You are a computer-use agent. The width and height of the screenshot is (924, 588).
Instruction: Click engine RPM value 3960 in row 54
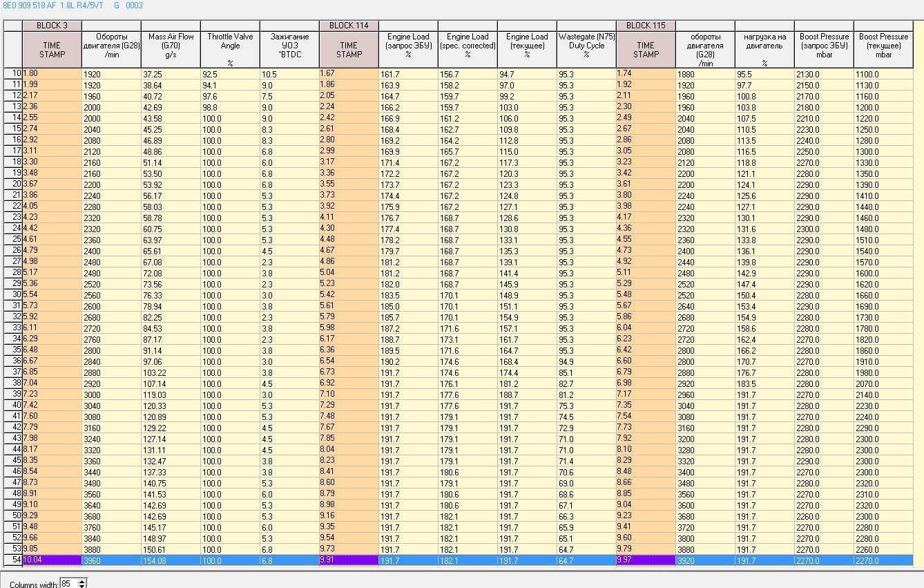111,560
